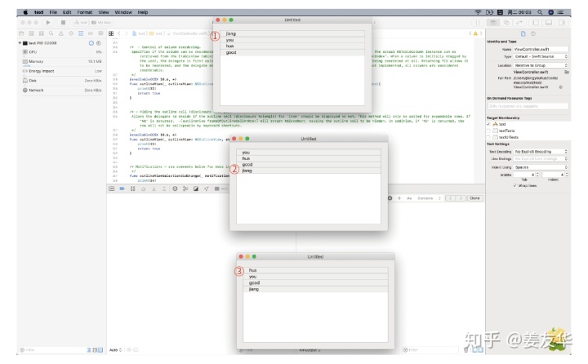
Task: Open the Window menu
Action: tap(123, 12)
